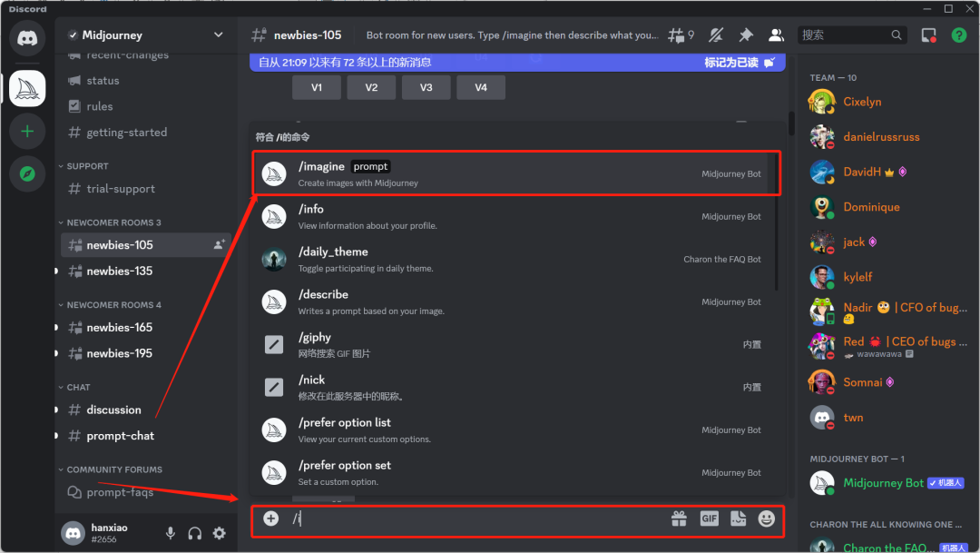The image size is (980, 553).
Task: Invite members icon on newbies-105 channel
Action: click(219, 244)
